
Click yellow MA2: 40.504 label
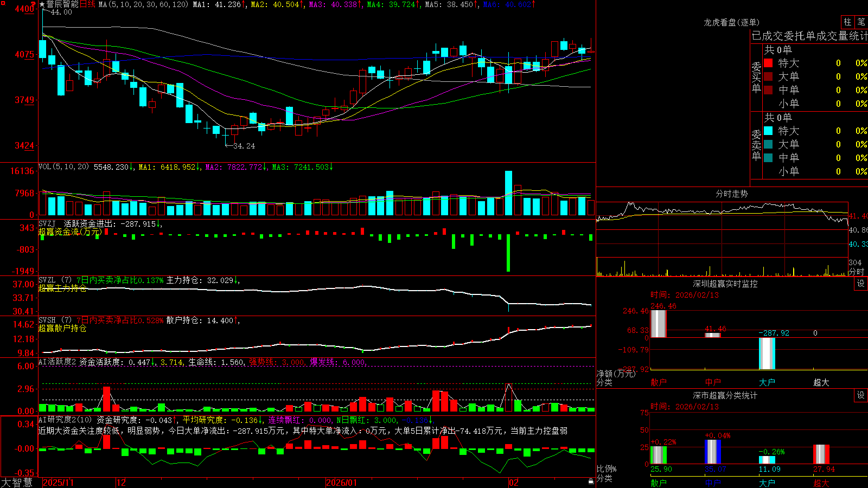point(277,4)
